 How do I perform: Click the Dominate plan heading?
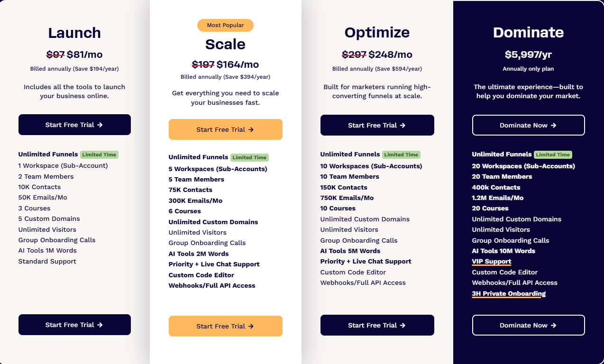click(x=528, y=32)
